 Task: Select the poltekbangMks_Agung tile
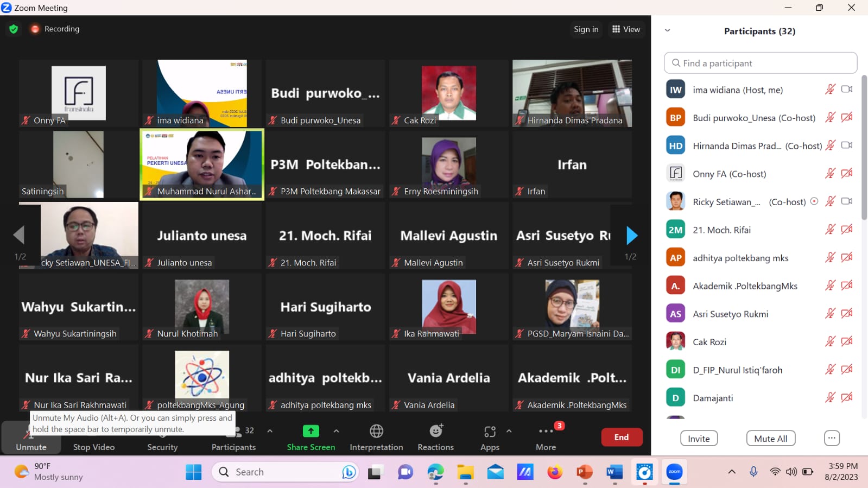[201, 378]
